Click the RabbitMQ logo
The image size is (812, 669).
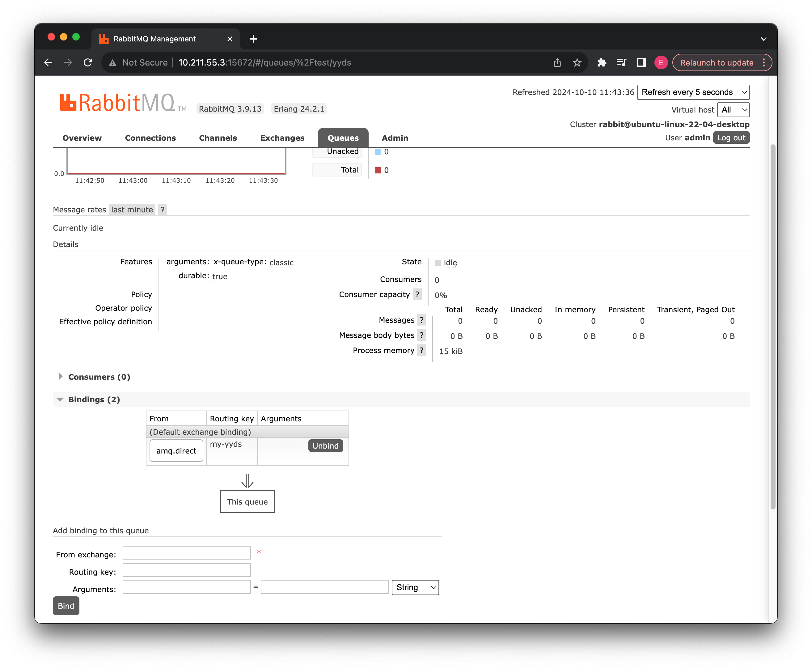tap(117, 103)
